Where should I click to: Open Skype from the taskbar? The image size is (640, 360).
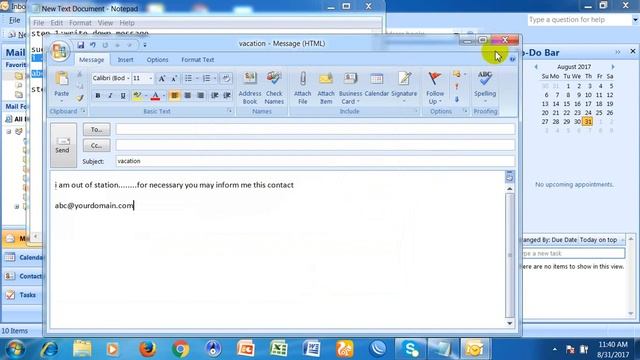pyautogui.click(x=410, y=349)
